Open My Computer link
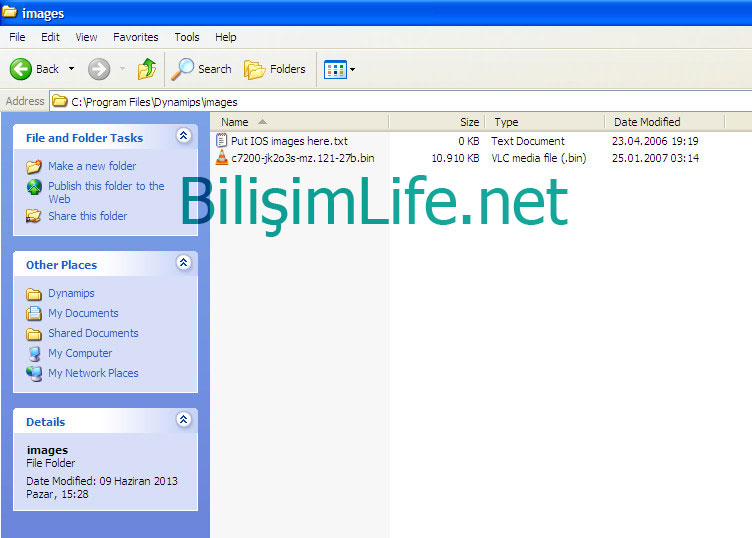 [80, 353]
